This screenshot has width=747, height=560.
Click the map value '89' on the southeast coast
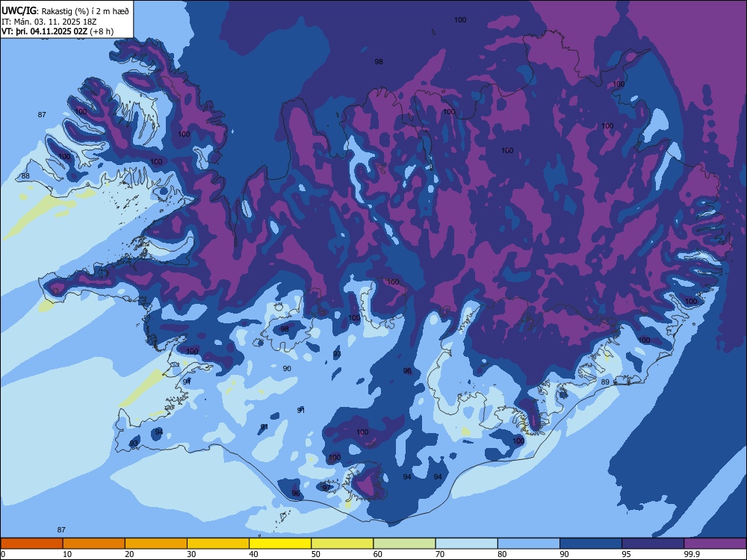pos(605,382)
